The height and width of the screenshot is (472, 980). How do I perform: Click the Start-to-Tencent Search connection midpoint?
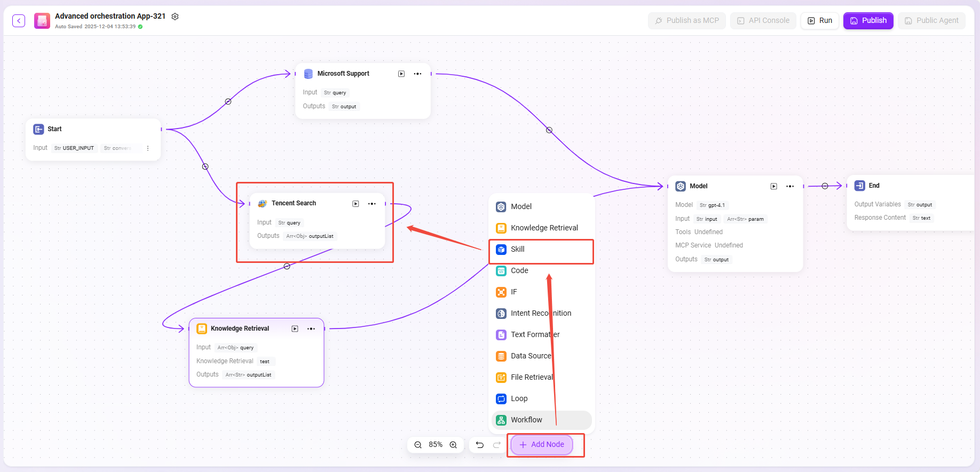click(x=205, y=166)
